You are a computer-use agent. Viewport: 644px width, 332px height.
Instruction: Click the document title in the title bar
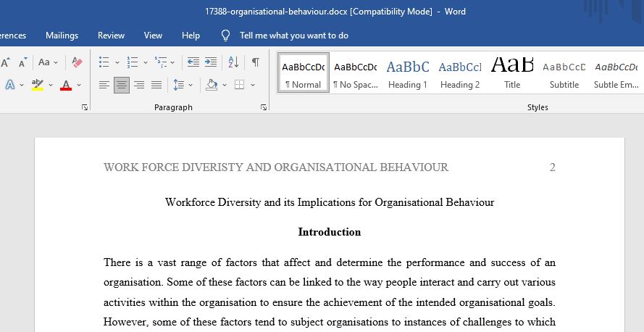coord(335,12)
